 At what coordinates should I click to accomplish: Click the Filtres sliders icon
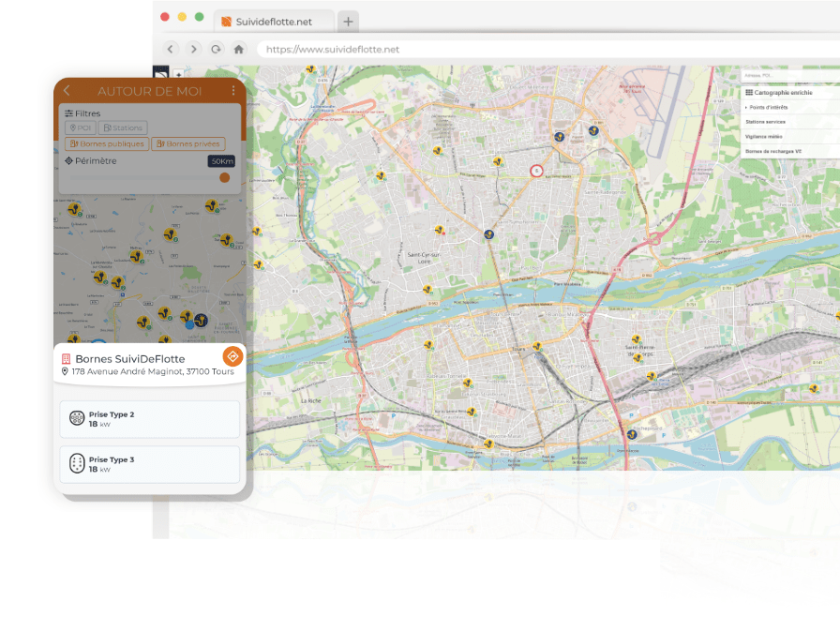pyautogui.click(x=68, y=113)
